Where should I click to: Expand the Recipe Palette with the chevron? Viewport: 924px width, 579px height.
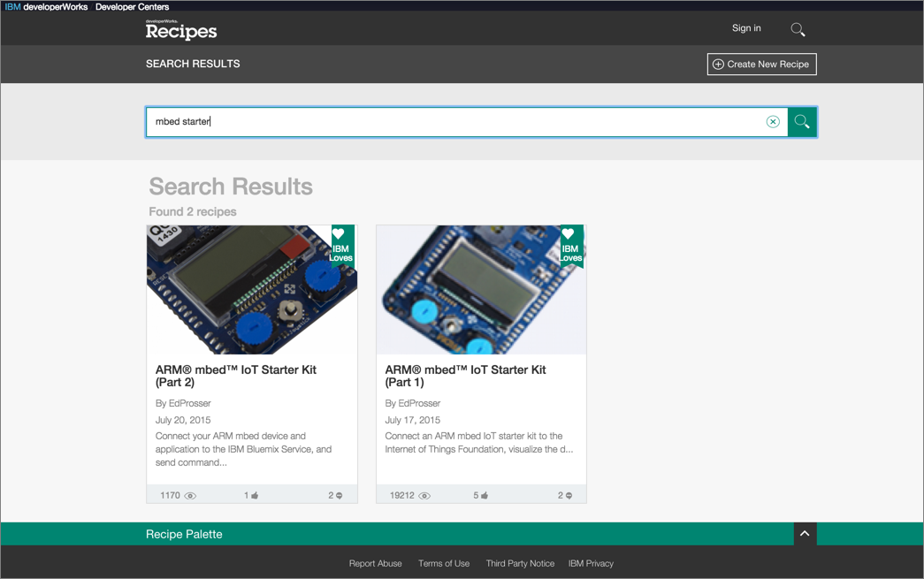click(805, 534)
